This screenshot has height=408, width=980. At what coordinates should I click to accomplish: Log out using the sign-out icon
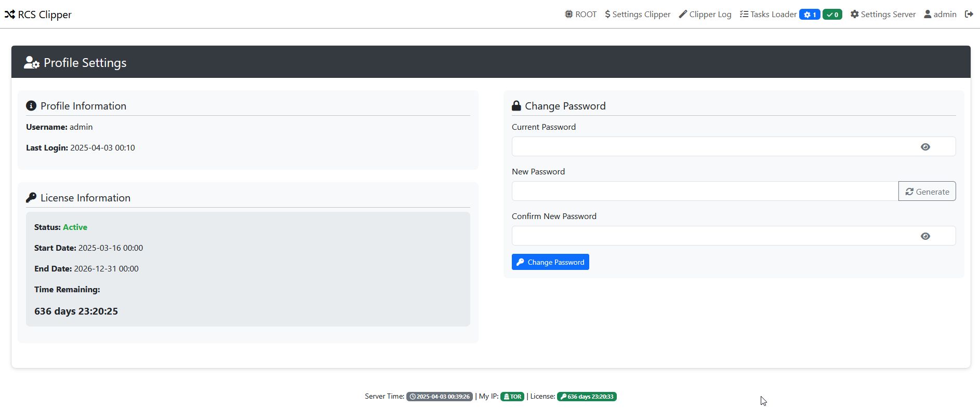pyautogui.click(x=969, y=15)
